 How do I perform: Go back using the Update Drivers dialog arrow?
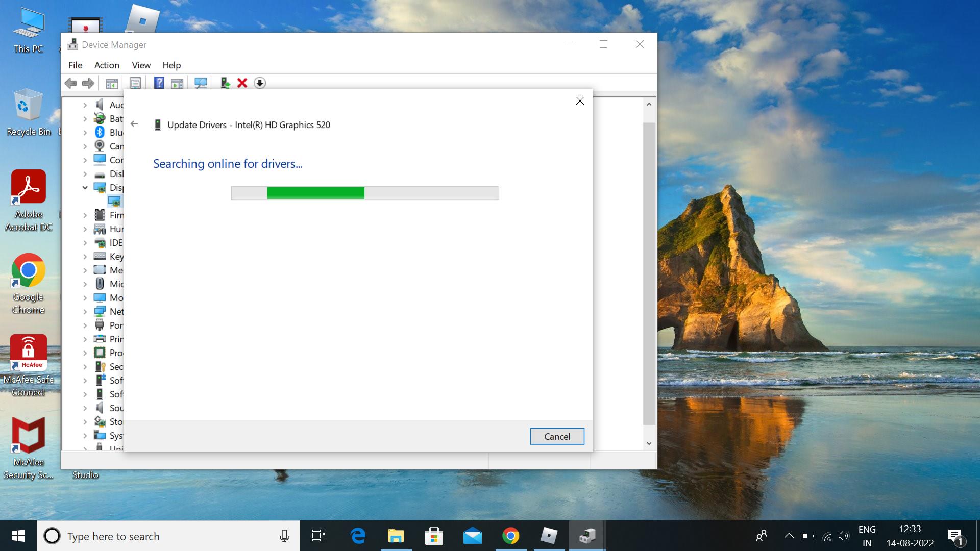134,124
